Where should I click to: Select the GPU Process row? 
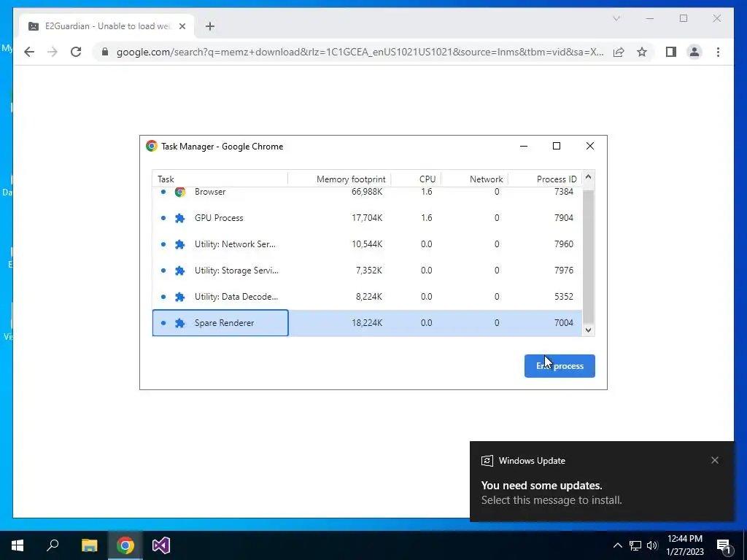367,218
